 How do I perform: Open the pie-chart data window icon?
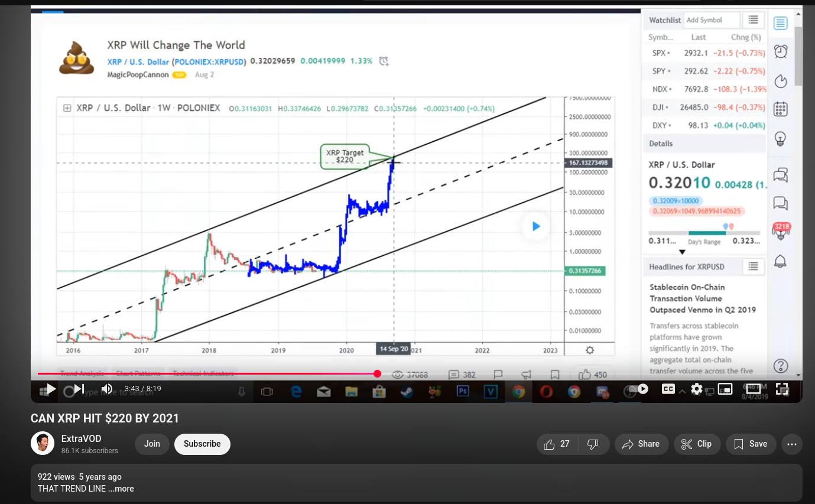pos(781,81)
